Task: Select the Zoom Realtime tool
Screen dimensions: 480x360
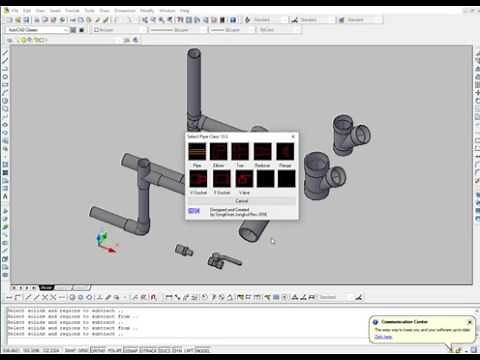Action: click(x=153, y=20)
